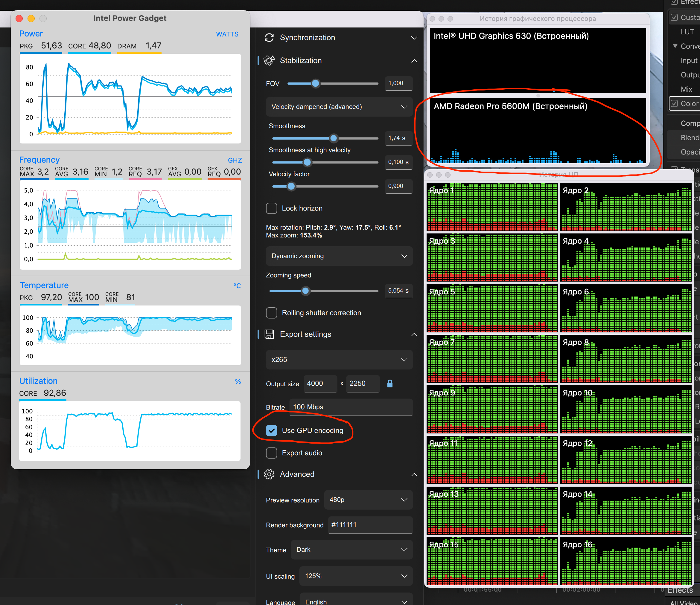Image resolution: width=700 pixels, height=605 pixels.
Task: Select LUT in the effects panel
Action: pyautogui.click(x=688, y=31)
